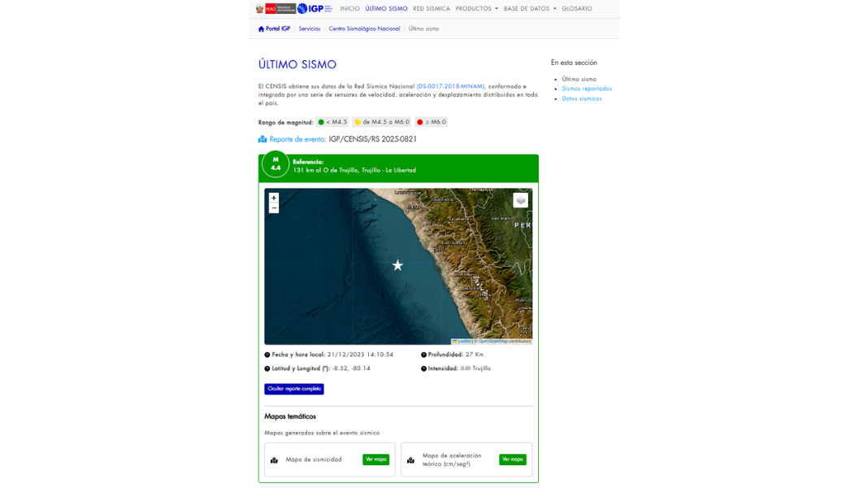
Task: Click the IGP logo in header
Action: coord(315,8)
